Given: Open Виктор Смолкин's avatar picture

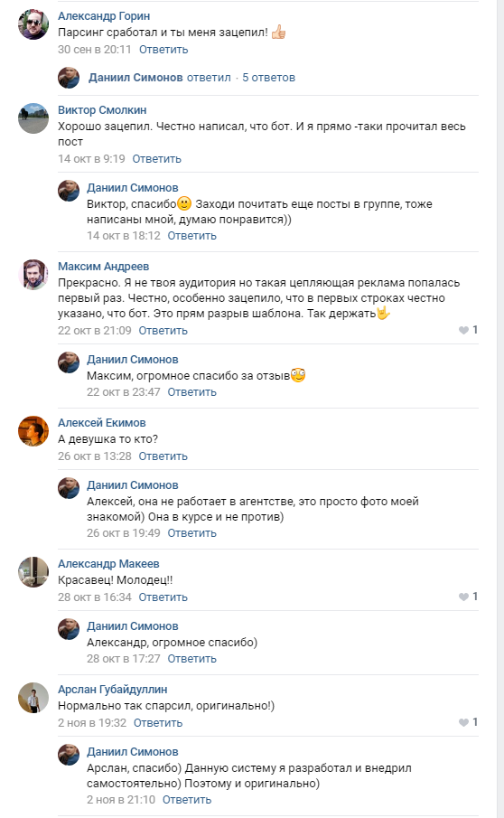Looking at the screenshot, I should coord(33,118).
